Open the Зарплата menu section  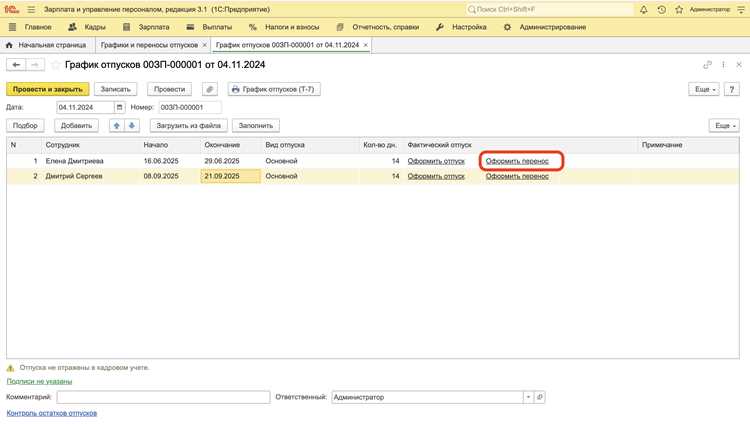point(154,27)
